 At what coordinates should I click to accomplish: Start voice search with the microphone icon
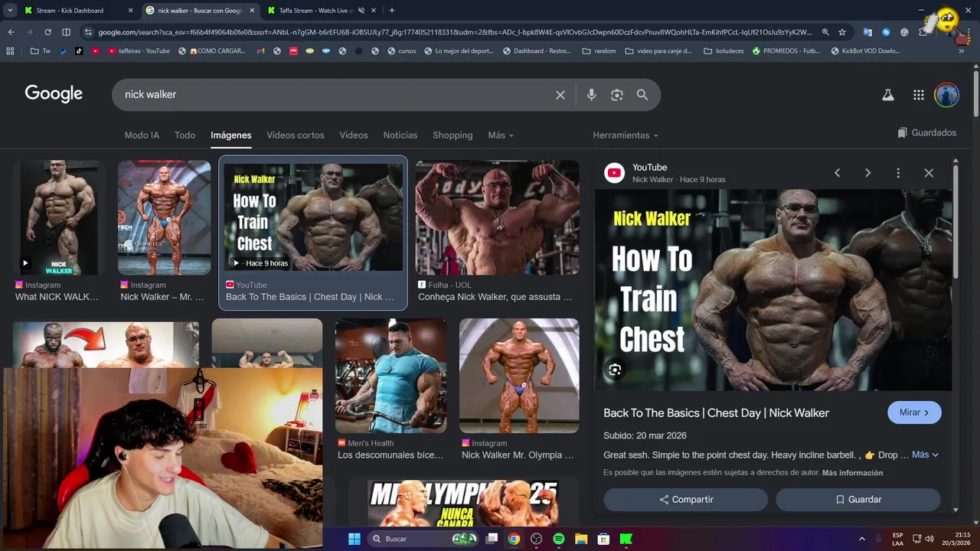click(x=591, y=95)
